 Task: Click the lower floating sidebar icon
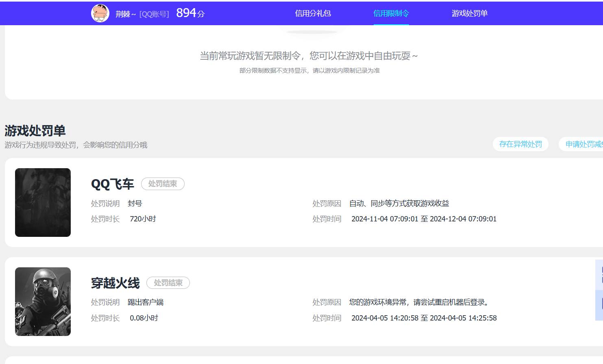600,305
